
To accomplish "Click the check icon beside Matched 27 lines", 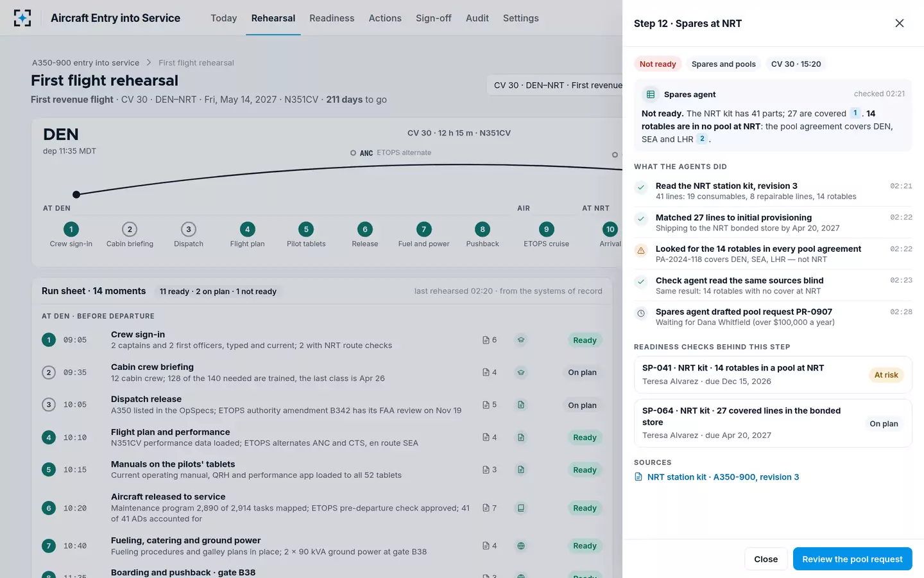I will (641, 218).
